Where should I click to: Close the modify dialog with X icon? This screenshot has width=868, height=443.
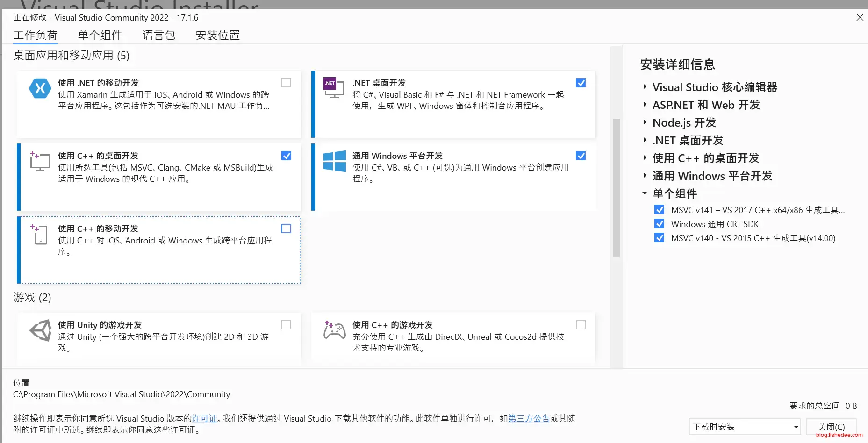tap(860, 17)
